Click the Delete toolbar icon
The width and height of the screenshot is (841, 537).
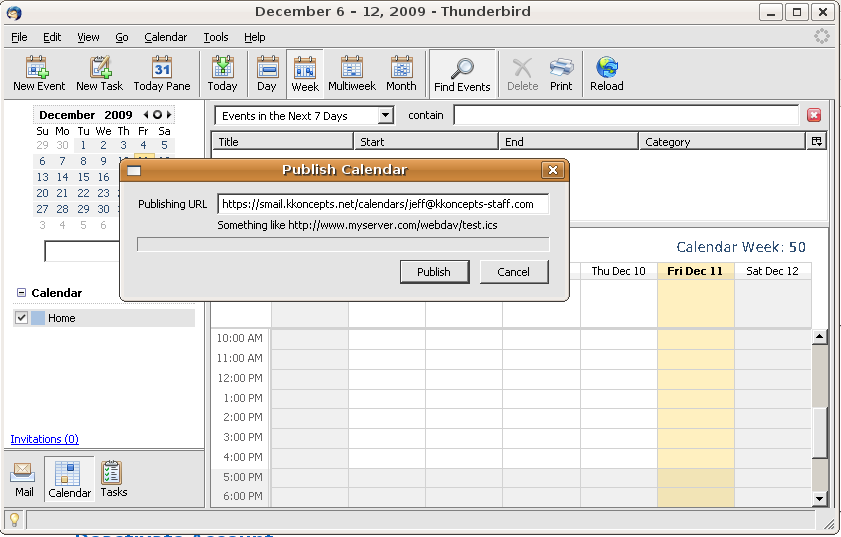coord(522,73)
